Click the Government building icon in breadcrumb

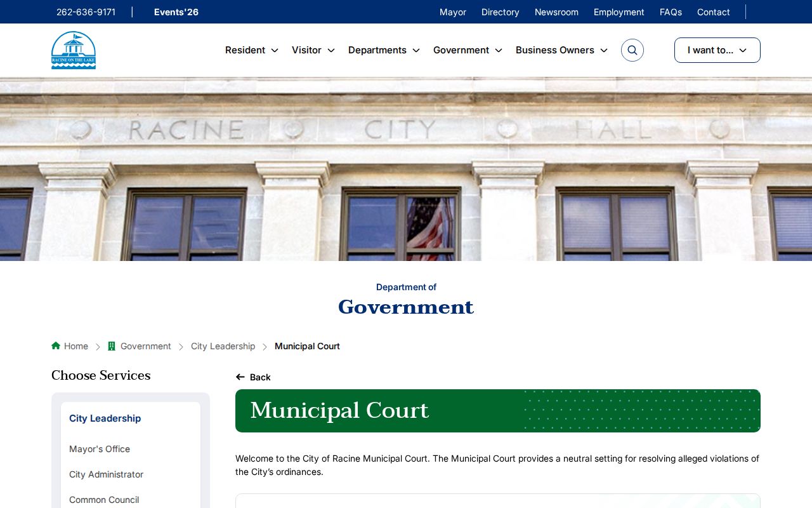point(112,346)
